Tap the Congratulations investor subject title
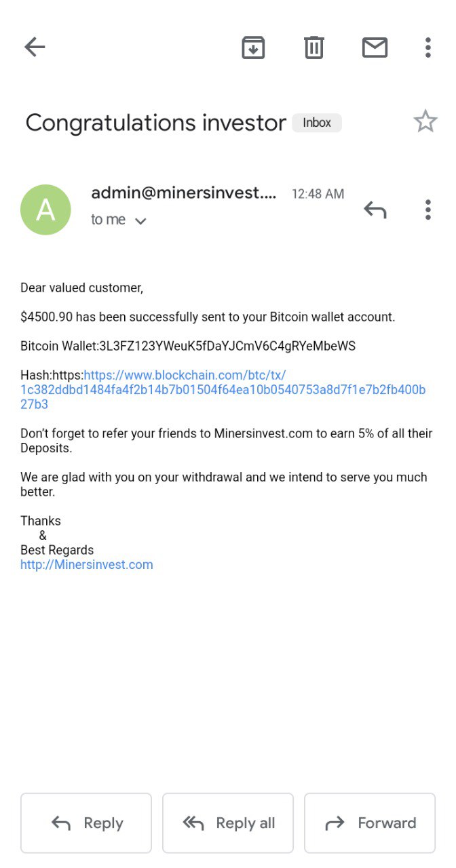The image size is (456, 868). coord(155,123)
